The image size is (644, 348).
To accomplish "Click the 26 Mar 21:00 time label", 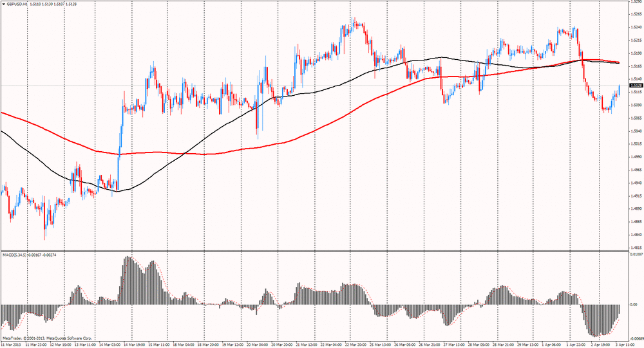I will [429, 345].
